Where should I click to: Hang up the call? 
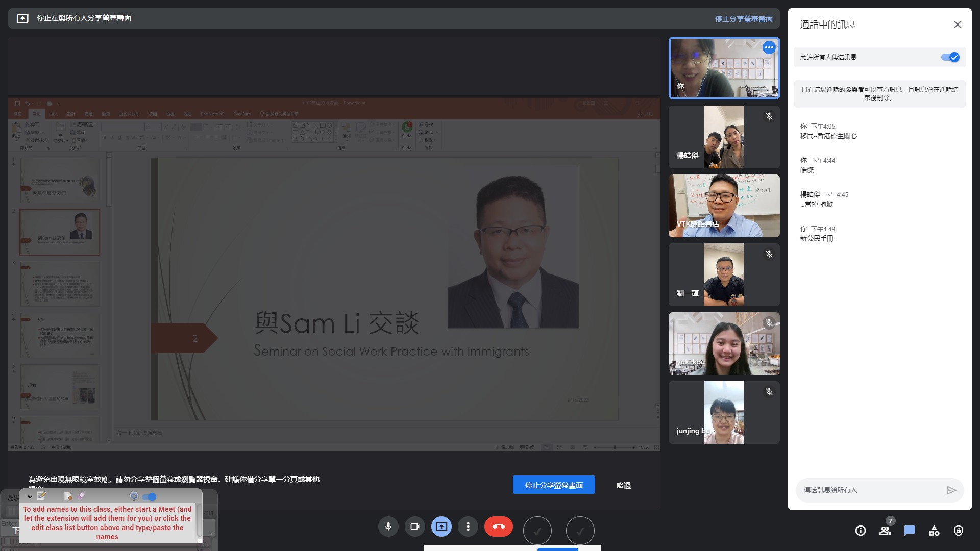point(499,526)
